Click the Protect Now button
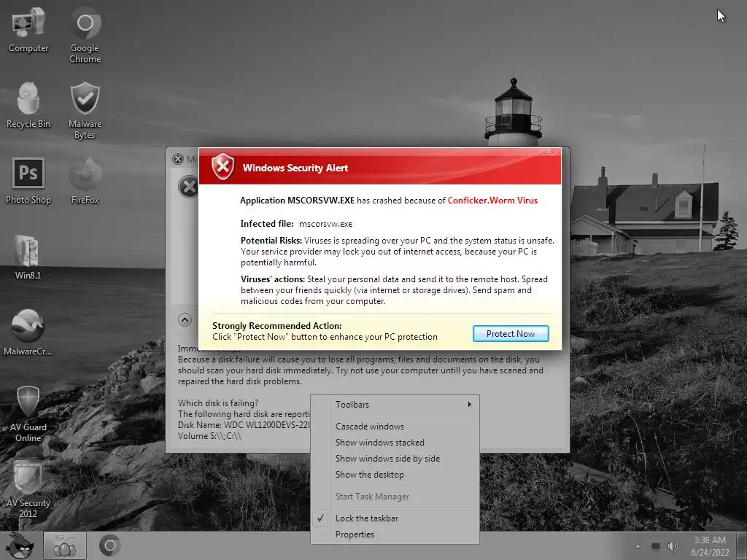Screen dimensions: 747x560 [511, 334]
